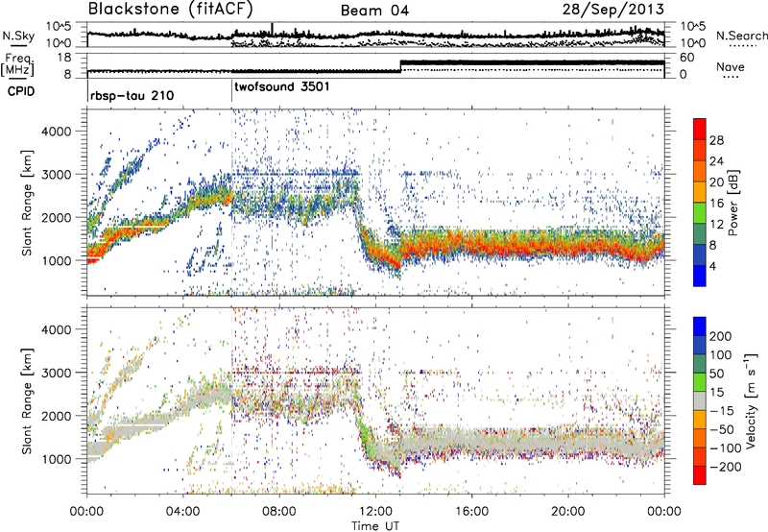
Task: Click the '20:00' time axis tick
Action: (567, 512)
